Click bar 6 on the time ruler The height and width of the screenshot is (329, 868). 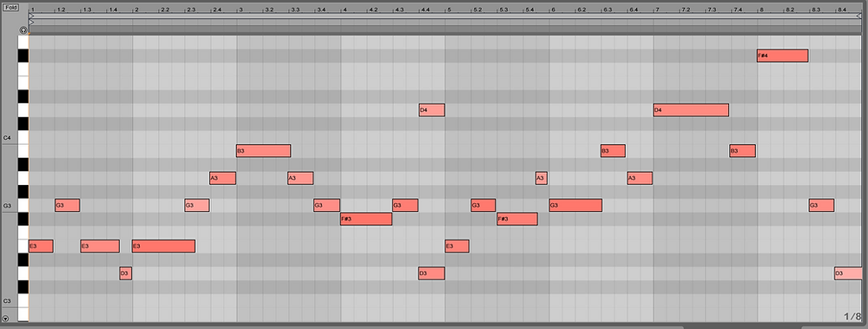click(x=553, y=10)
